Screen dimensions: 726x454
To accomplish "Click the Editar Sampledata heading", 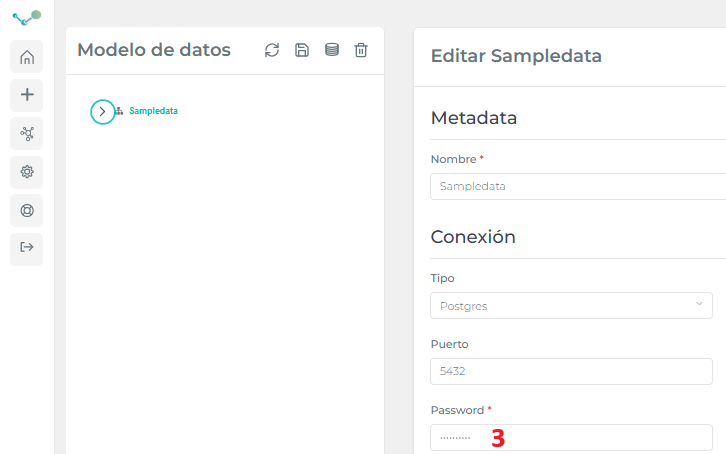I will pos(516,56).
